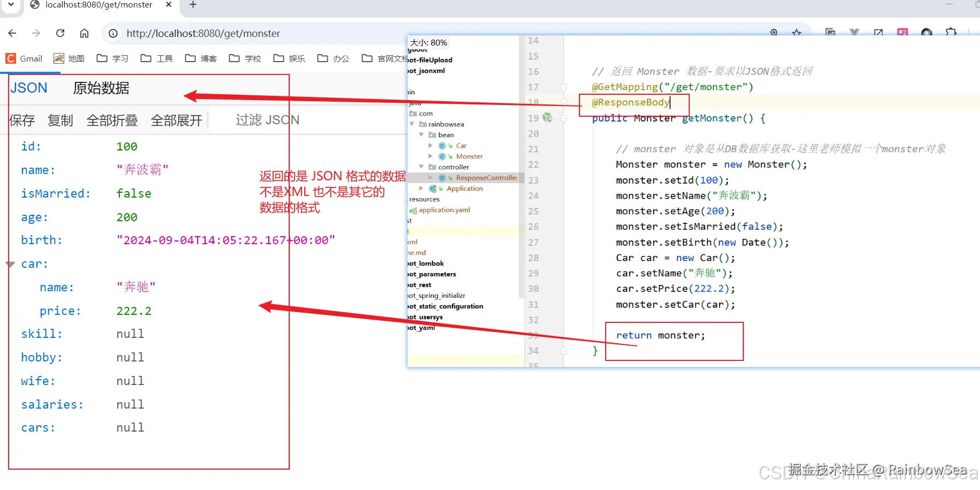Open the 博客 bookmarks folder
980x490 pixels.
pos(201,58)
